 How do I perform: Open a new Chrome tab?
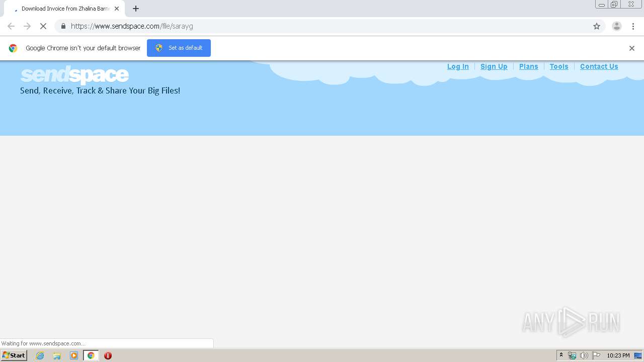tap(136, 9)
